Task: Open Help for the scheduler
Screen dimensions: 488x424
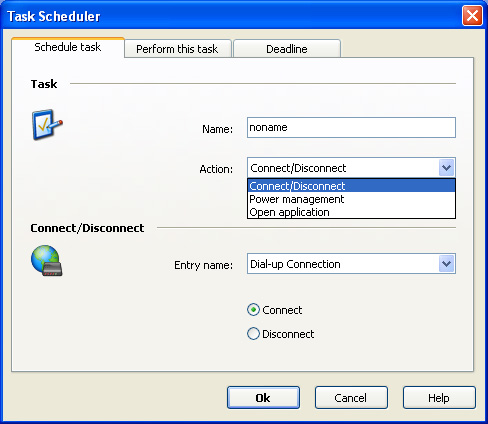Action: pos(439,398)
